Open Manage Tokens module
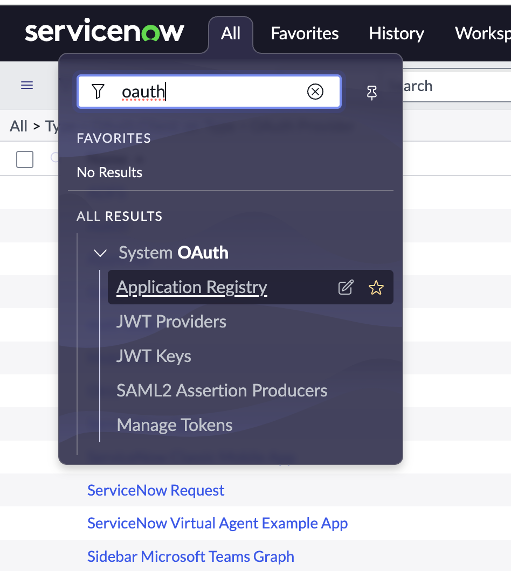Viewport: 512px width, 572px height. (x=174, y=425)
